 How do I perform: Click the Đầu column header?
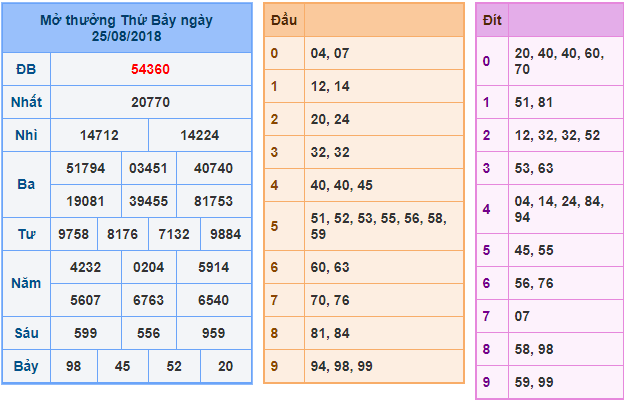point(283,20)
